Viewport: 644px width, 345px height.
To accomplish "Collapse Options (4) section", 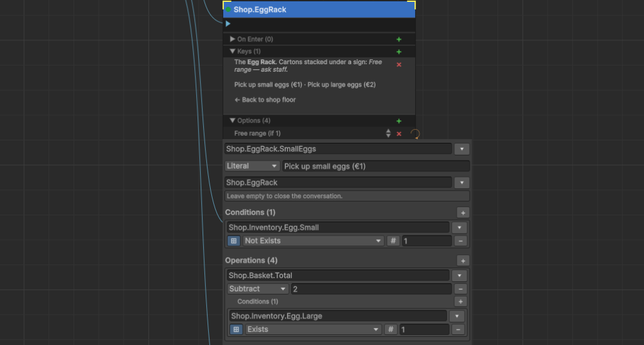I will pyautogui.click(x=233, y=120).
